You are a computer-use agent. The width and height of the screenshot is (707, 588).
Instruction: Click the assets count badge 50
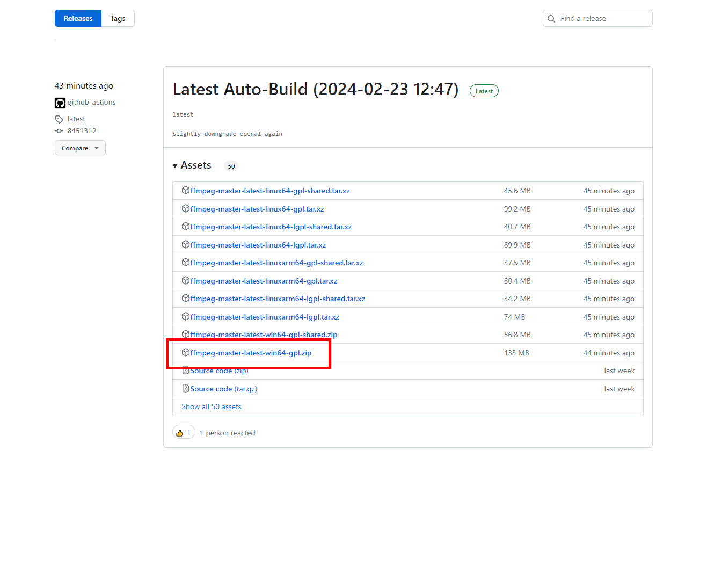click(x=231, y=166)
